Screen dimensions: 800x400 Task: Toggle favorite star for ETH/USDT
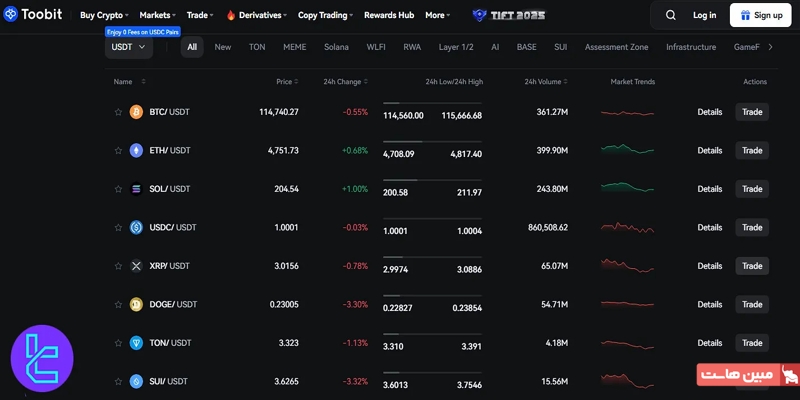point(118,151)
